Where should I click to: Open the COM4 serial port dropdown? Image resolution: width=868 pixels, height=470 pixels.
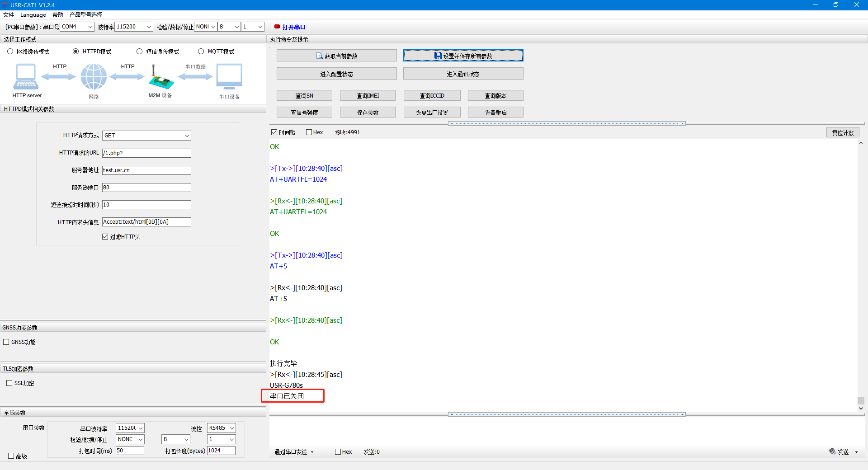(x=90, y=27)
